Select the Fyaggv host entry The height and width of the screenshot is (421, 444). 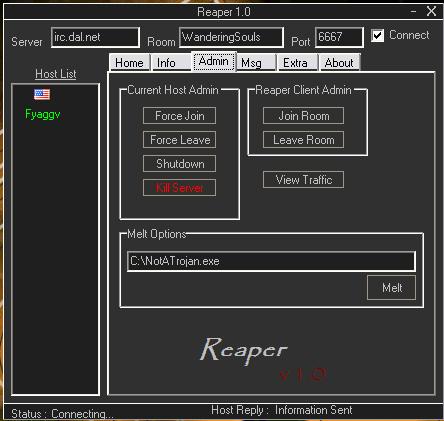pos(43,114)
